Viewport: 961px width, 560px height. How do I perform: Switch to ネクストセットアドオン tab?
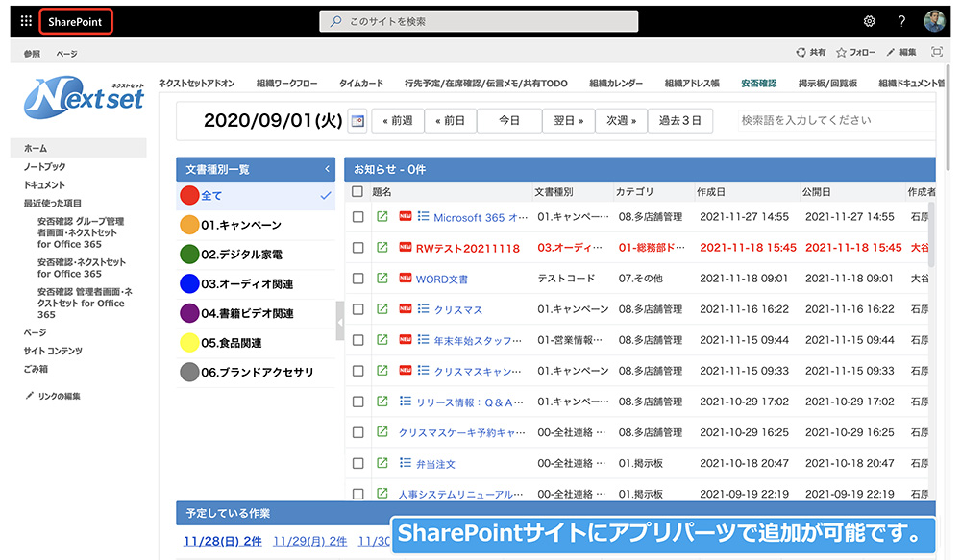click(x=196, y=84)
